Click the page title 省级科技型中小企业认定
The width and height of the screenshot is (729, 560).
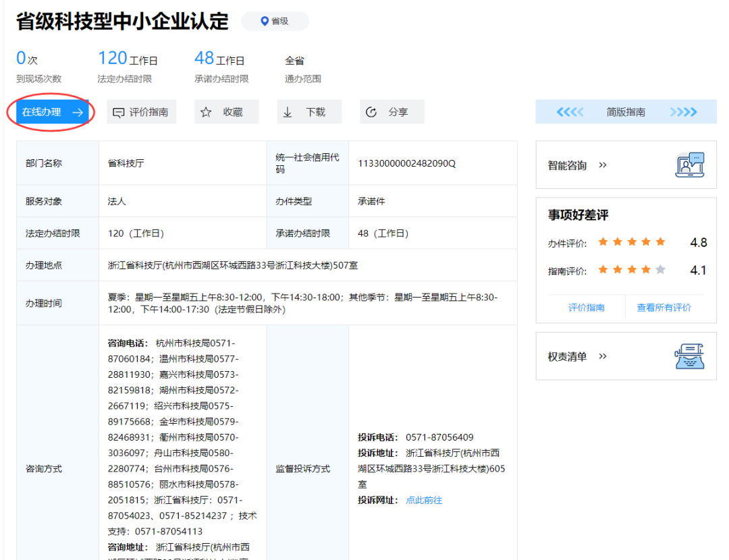click(x=122, y=21)
